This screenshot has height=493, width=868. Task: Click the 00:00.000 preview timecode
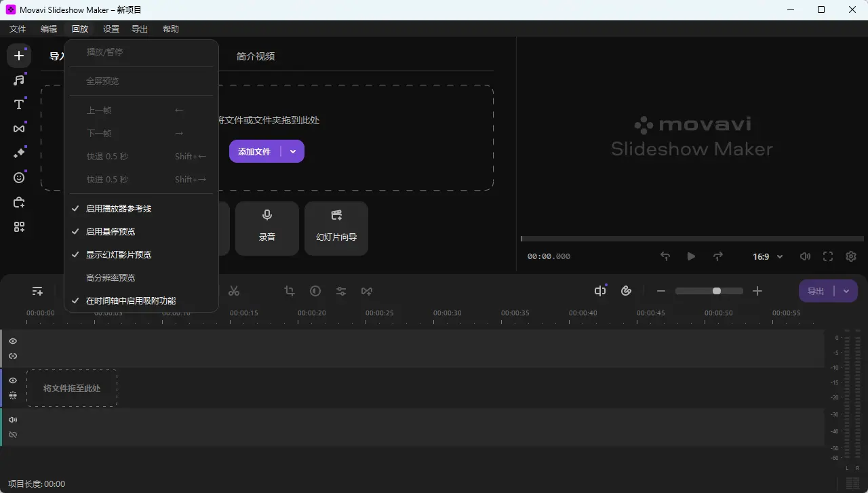(549, 257)
